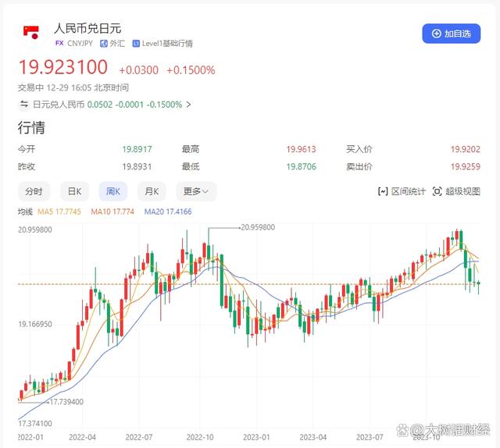This screenshot has width=500, height=448.
Task: Open 日元兑人民币 pair via chevron arrow
Action: pos(188,105)
